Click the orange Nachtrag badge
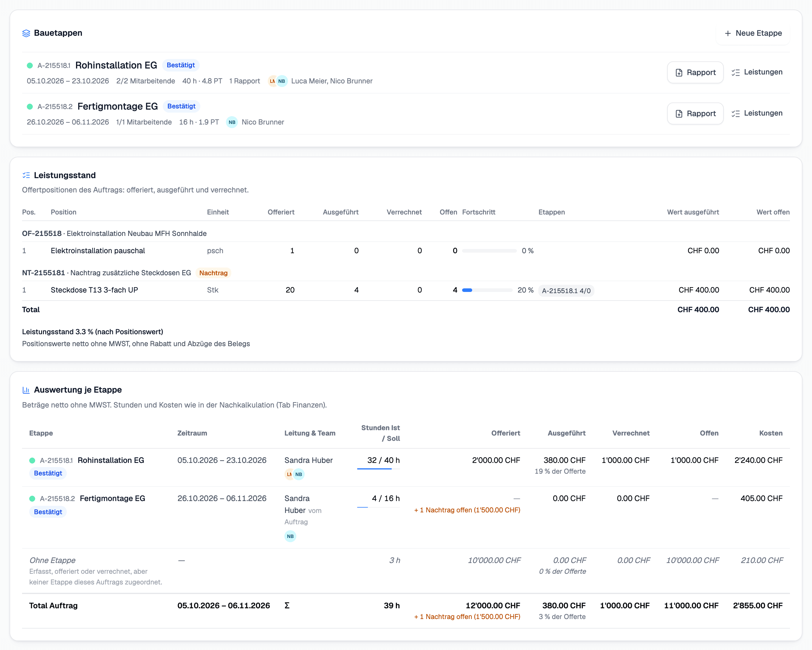 213,273
